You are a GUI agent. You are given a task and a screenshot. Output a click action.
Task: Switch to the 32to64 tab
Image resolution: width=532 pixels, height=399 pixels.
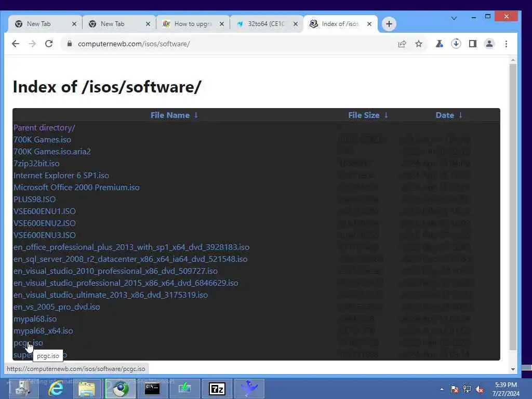tap(267, 24)
